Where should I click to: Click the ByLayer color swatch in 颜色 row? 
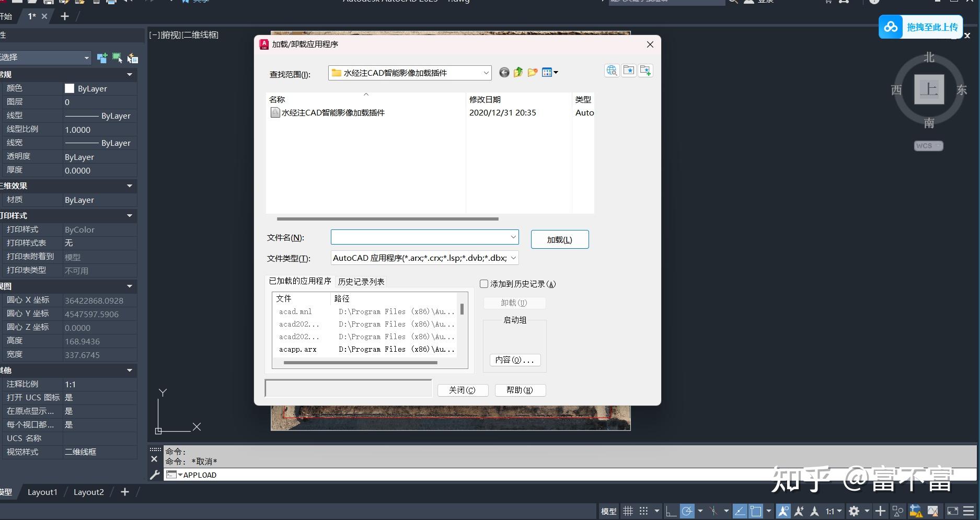pyautogui.click(x=69, y=88)
